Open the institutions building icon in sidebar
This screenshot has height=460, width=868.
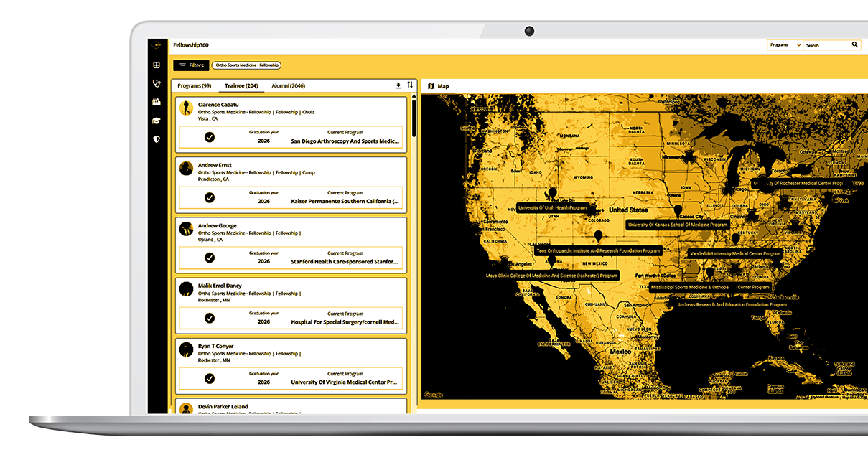point(157,103)
